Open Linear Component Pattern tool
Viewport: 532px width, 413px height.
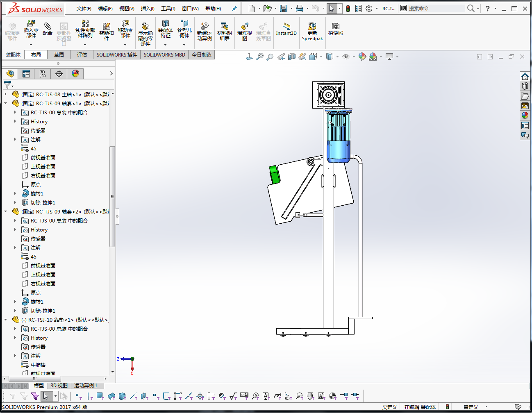[x=85, y=29]
